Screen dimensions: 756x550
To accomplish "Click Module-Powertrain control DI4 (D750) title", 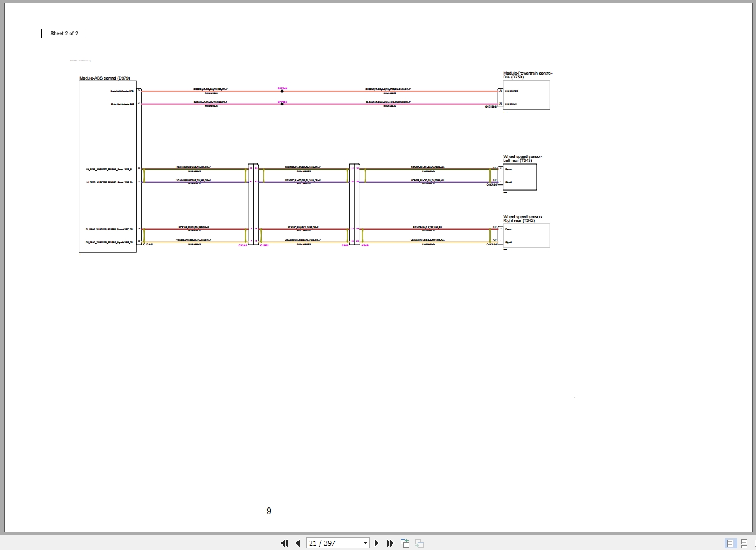I will point(528,75).
